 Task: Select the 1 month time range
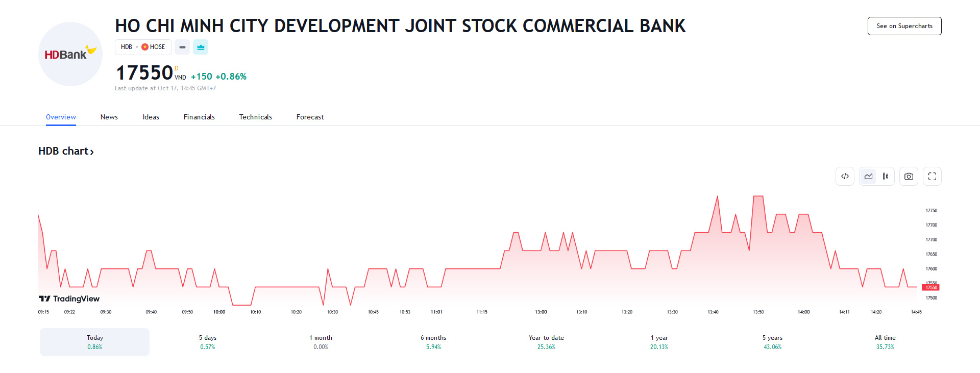pyautogui.click(x=321, y=342)
